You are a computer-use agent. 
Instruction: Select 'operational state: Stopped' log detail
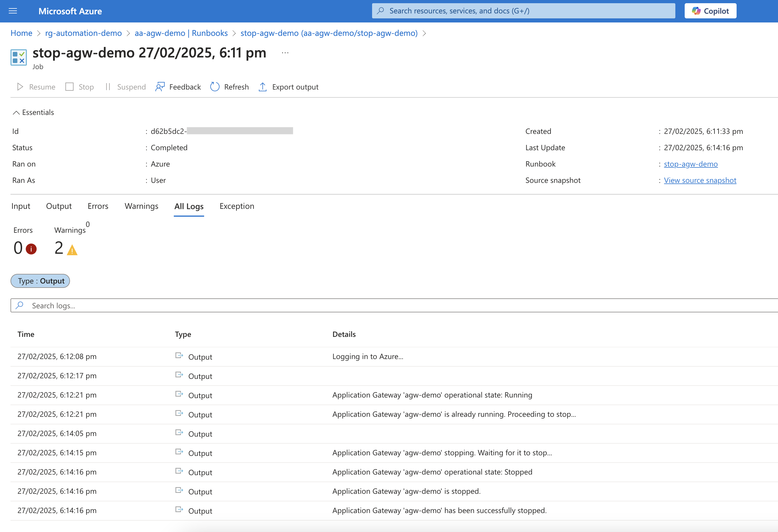[432, 472]
